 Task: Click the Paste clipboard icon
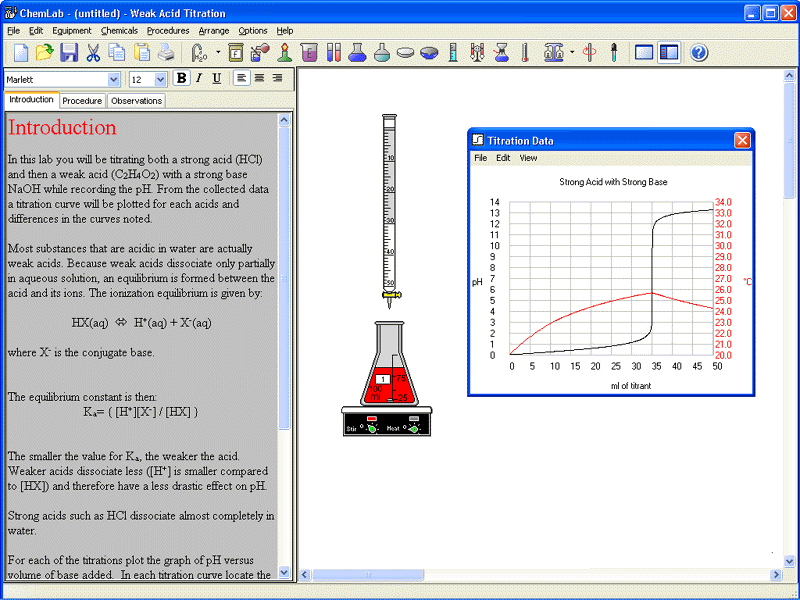[142, 53]
